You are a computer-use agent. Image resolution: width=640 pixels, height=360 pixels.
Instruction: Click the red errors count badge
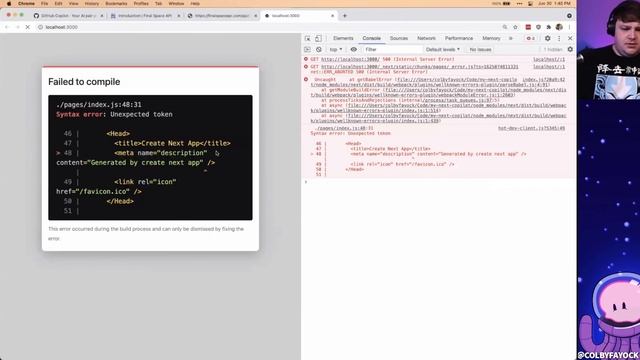pyautogui.click(x=531, y=38)
